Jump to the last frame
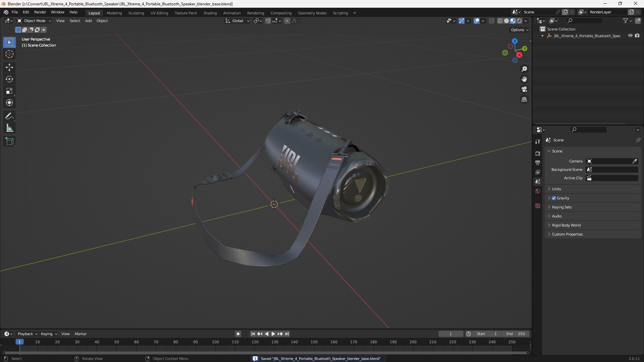This screenshot has width=644, height=362. tap(287, 334)
